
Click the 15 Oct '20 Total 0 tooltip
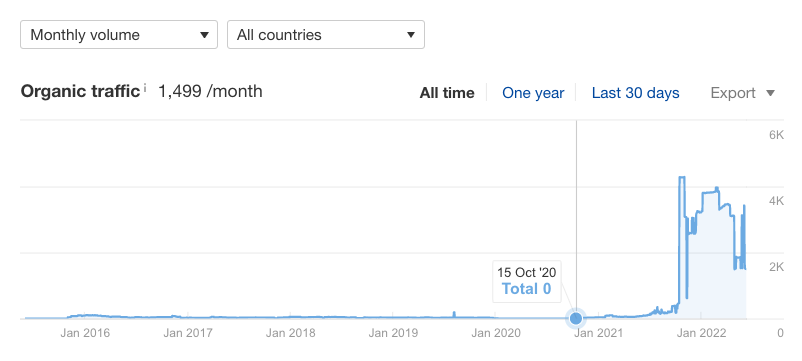526,281
